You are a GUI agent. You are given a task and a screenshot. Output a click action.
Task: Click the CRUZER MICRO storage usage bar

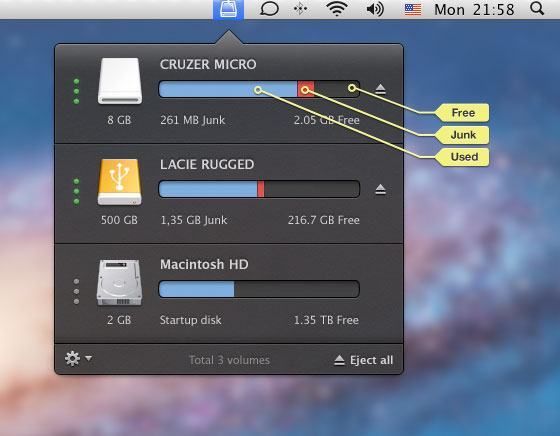259,89
